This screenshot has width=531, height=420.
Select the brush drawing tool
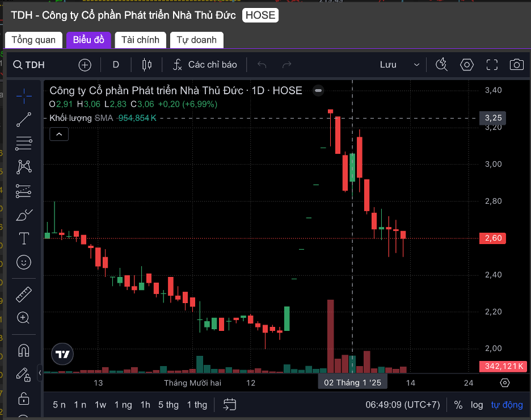[x=24, y=215]
